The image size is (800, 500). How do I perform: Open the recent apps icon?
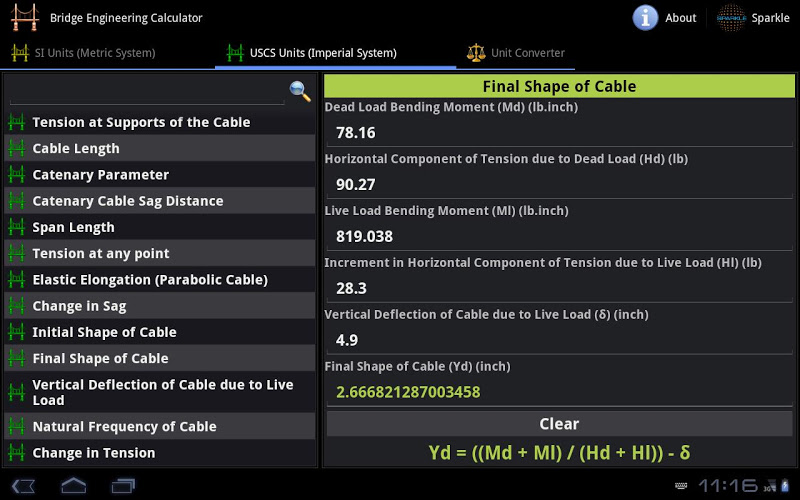tap(123, 486)
